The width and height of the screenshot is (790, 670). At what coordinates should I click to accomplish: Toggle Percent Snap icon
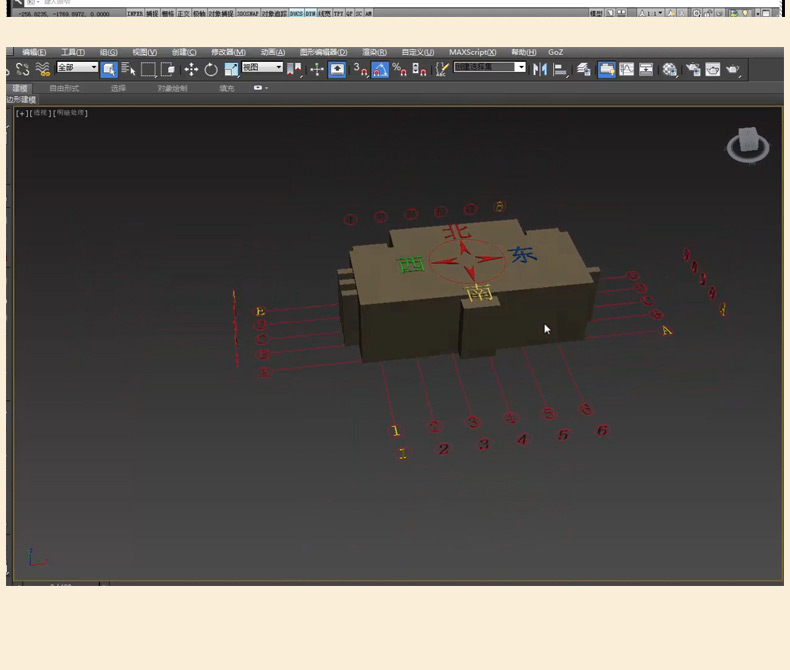click(400, 70)
